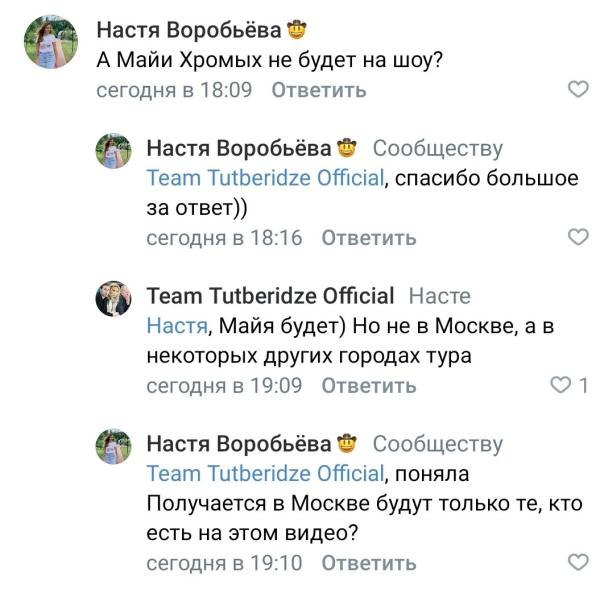This screenshot has height=589, width=600.
Task: Follow Team Tutberidze Official mention in 18:16 reply
Action: click(x=265, y=178)
